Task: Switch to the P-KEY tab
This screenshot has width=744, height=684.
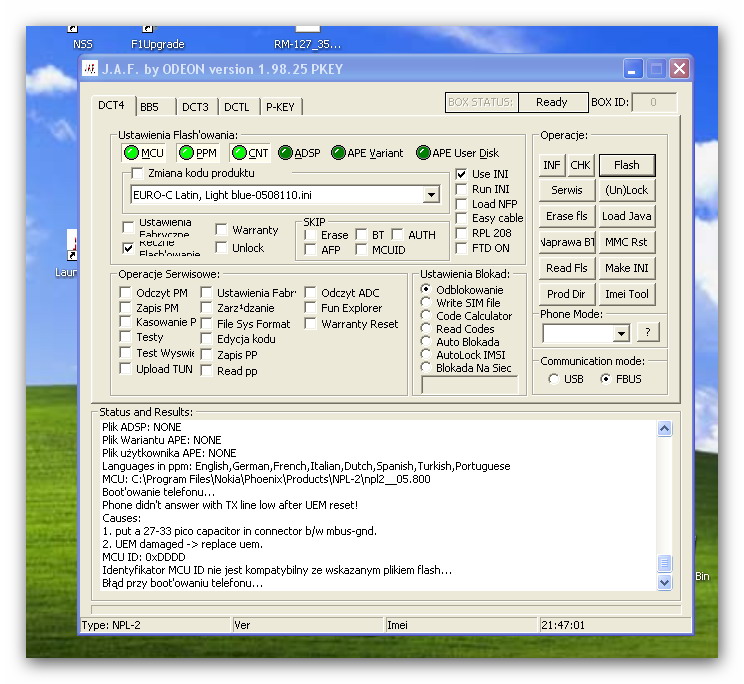Action: pos(280,107)
